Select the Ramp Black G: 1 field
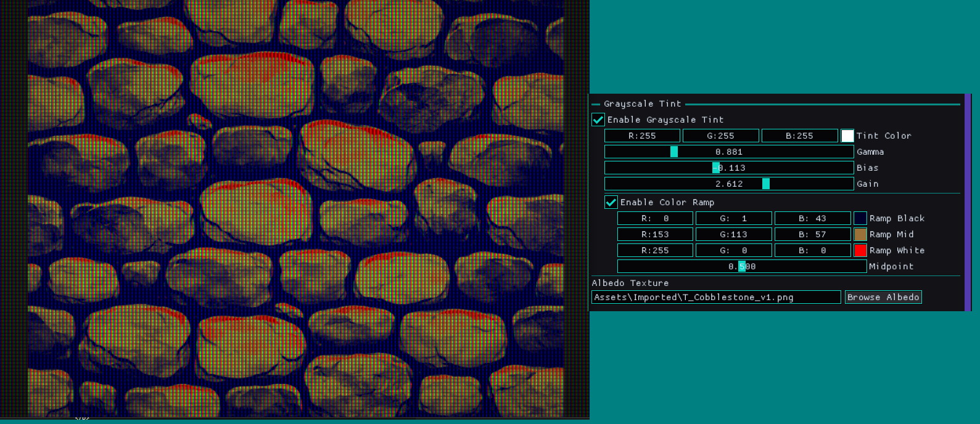Image resolution: width=980 pixels, height=424 pixels. pyautogui.click(x=734, y=218)
